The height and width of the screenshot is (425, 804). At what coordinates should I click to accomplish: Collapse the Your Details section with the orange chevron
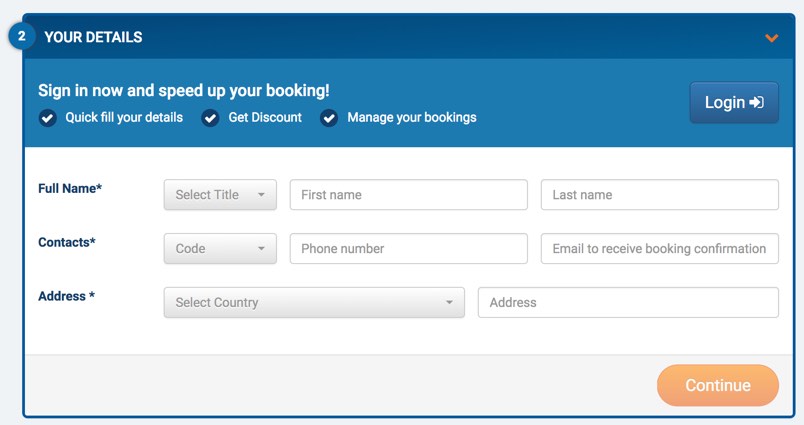pos(771,38)
